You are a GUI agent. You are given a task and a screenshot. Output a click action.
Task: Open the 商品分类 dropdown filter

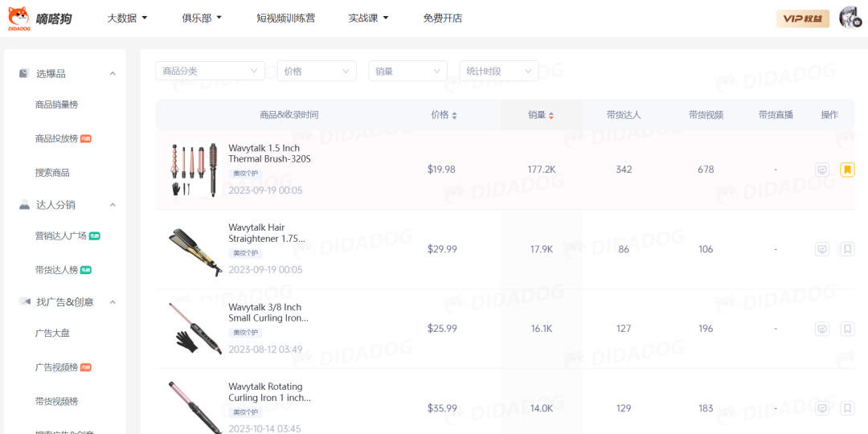[210, 71]
